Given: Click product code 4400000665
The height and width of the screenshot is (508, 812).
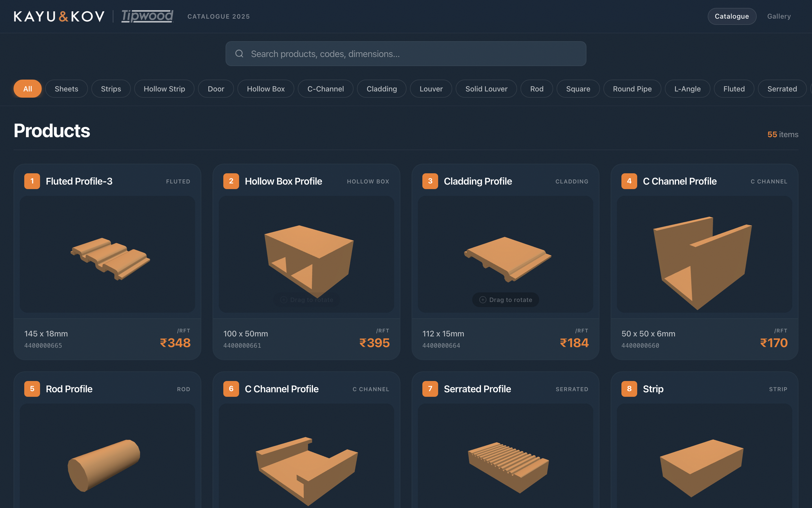Looking at the screenshot, I should coord(43,345).
